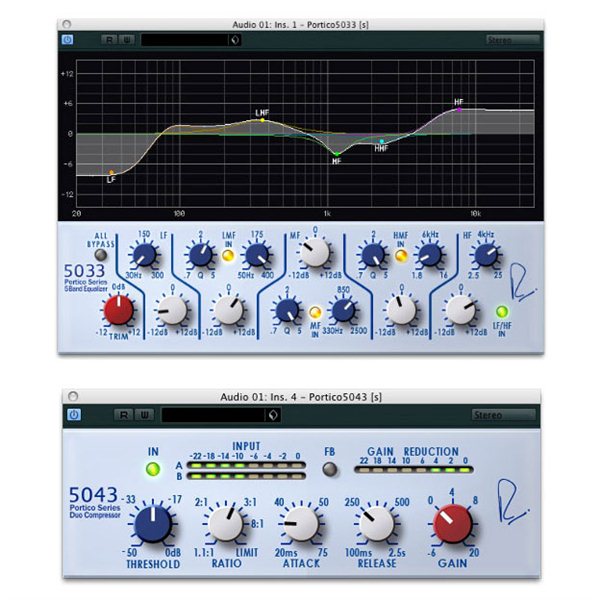The image size is (600, 600).
Task: Toggle the Portico5043 plugin power button
Action: pos(73,413)
